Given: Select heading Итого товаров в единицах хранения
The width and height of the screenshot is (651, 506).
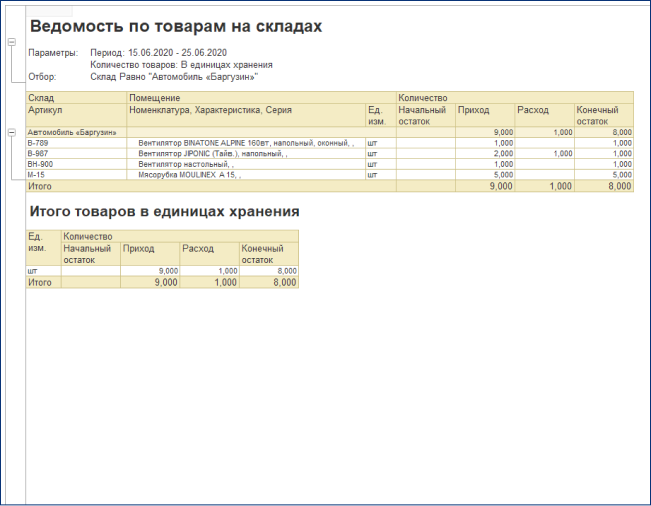Looking at the screenshot, I should 164,211.
